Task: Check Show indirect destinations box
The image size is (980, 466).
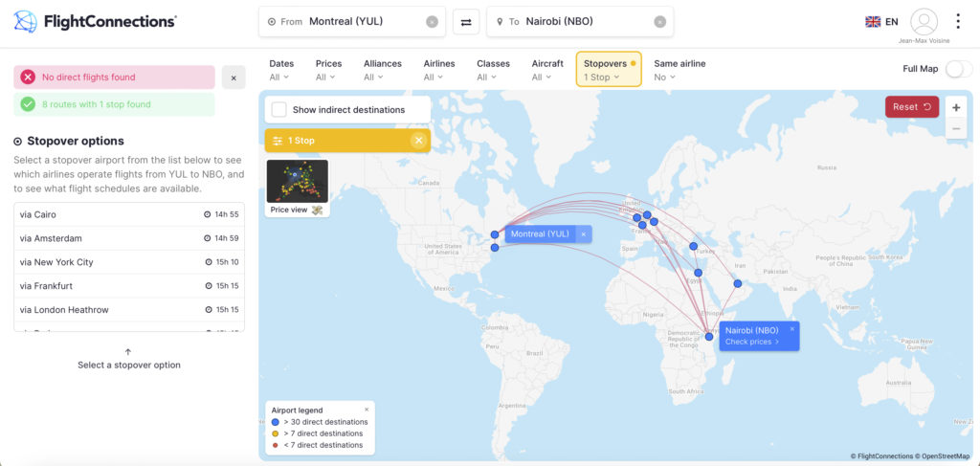Action: tap(279, 110)
